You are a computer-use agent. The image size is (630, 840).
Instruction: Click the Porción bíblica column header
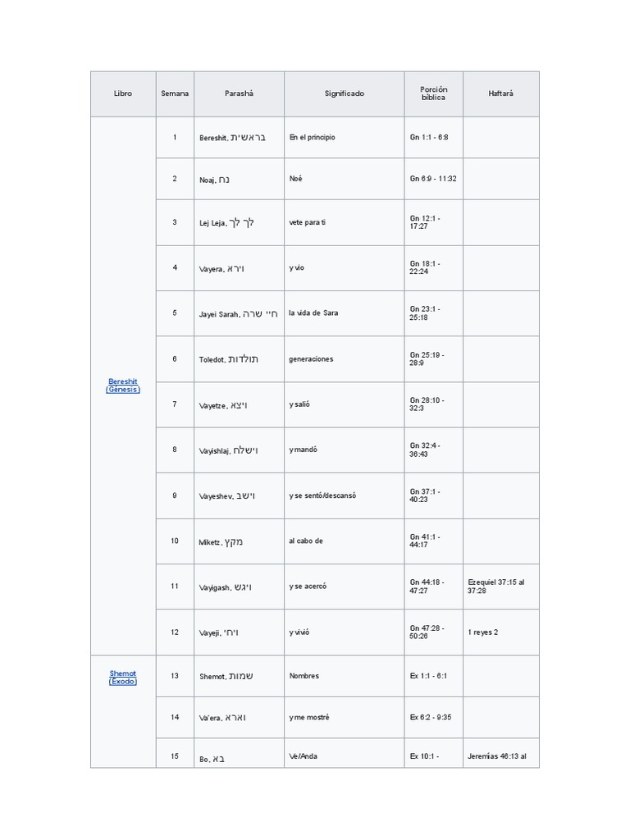(433, 94)
